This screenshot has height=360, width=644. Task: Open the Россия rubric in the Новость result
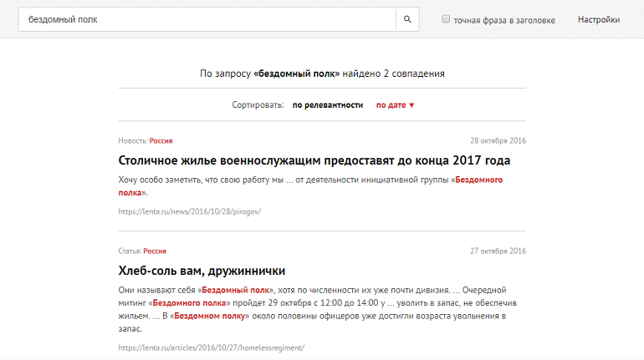161,140
